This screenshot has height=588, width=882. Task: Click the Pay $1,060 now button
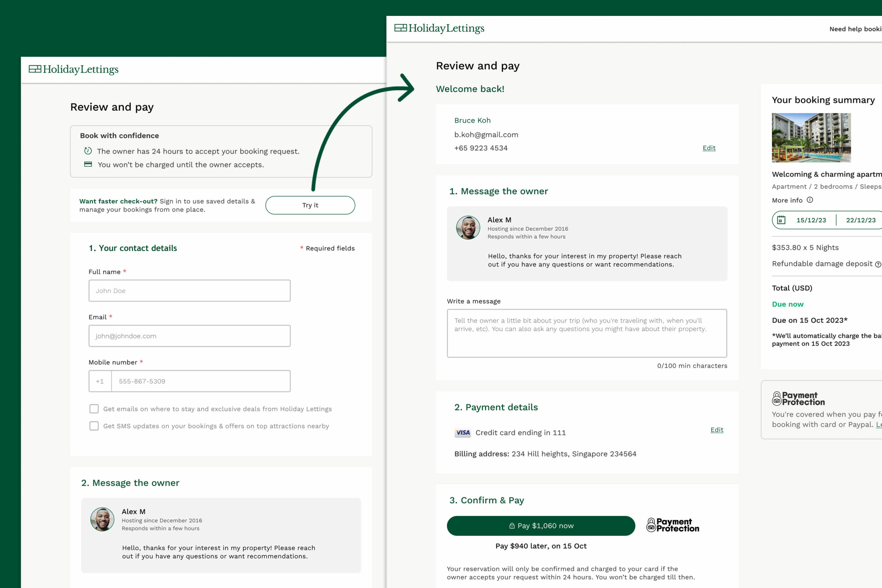541,526
